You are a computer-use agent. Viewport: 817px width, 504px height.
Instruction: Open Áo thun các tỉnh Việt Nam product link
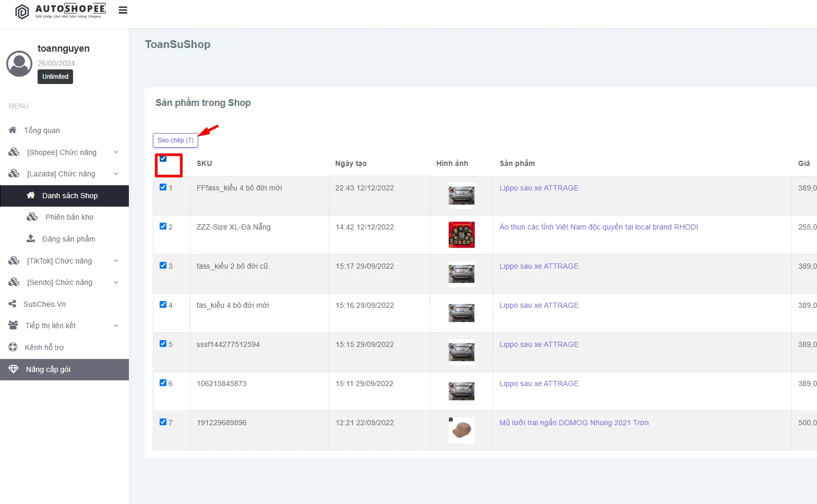tap(598, 227)
